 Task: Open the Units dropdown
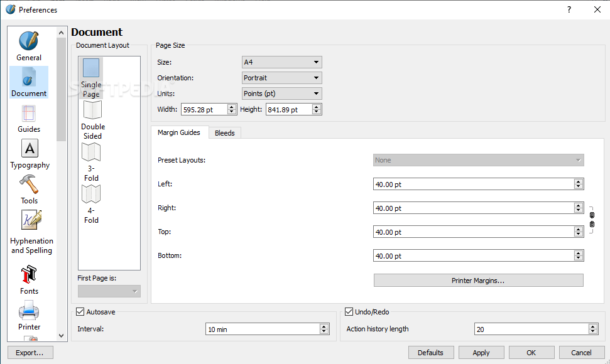tap(281, 94)
